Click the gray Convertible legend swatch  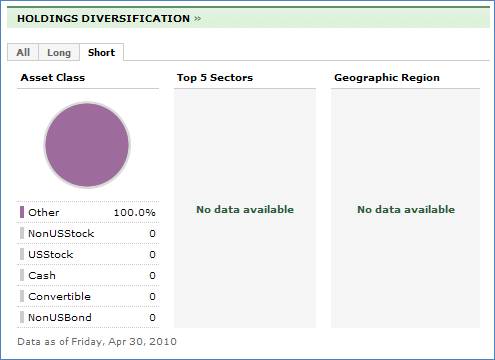click(22, 296)
